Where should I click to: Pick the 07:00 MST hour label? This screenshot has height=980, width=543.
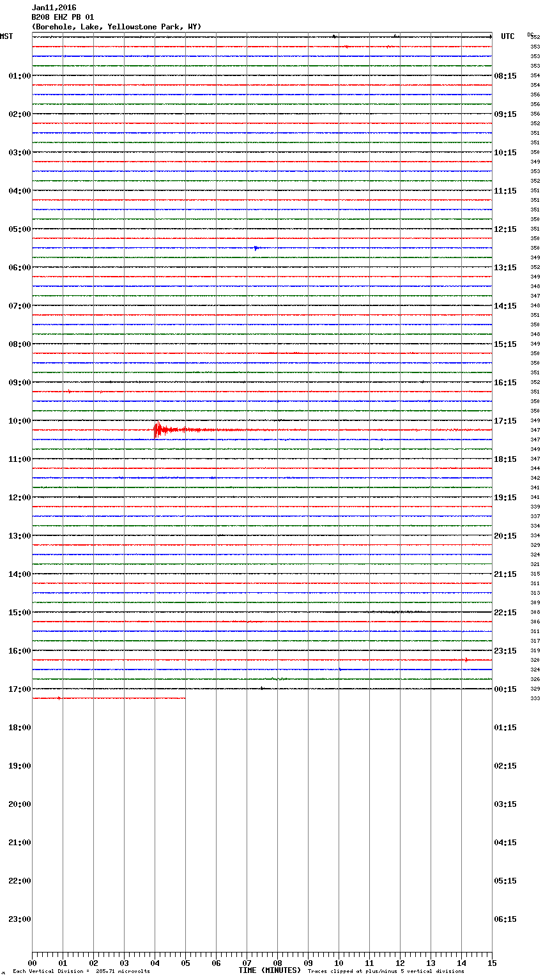pyautogui.click(x=20, y=306)
